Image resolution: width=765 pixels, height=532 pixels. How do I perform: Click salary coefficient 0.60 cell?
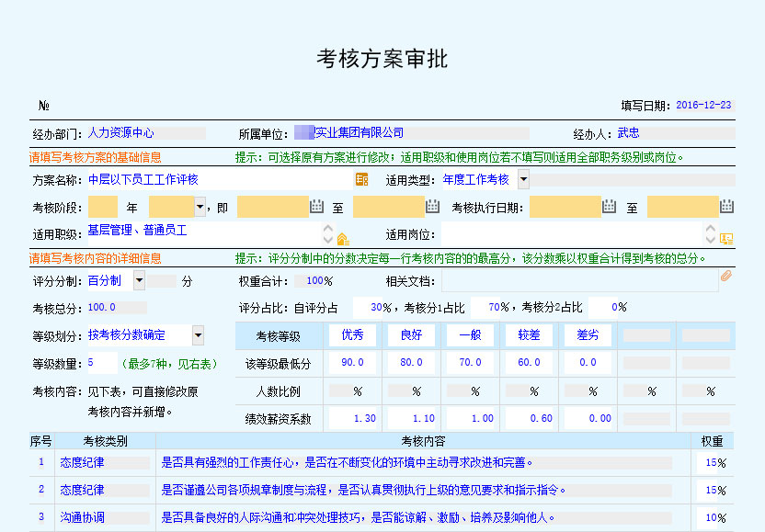[x=529, y=418]
